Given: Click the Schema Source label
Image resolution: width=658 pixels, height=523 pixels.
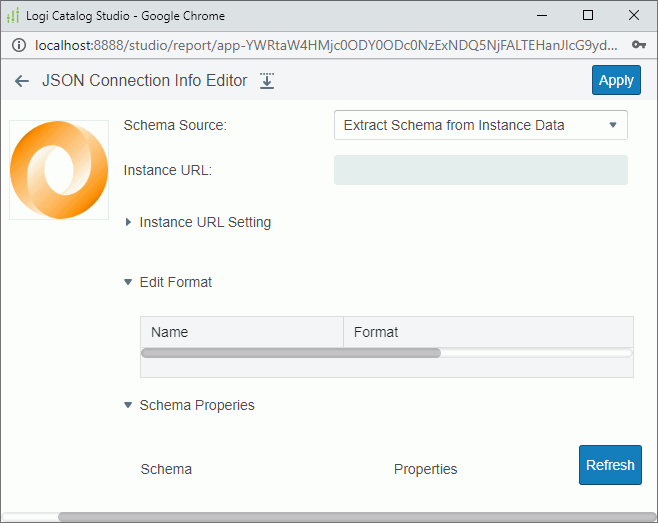Looking at the screenshot, I should coord(175,125).
